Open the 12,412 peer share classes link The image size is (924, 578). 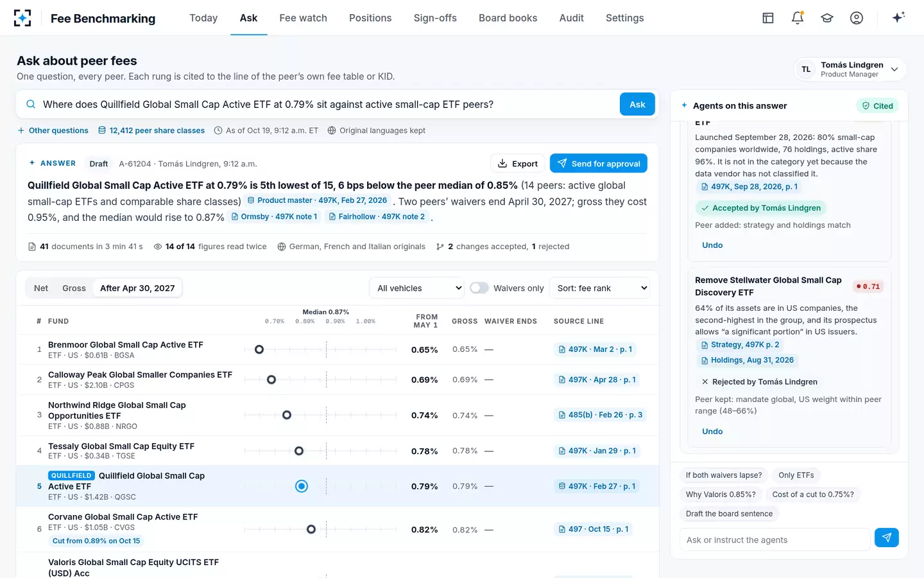tap(151, 130)
